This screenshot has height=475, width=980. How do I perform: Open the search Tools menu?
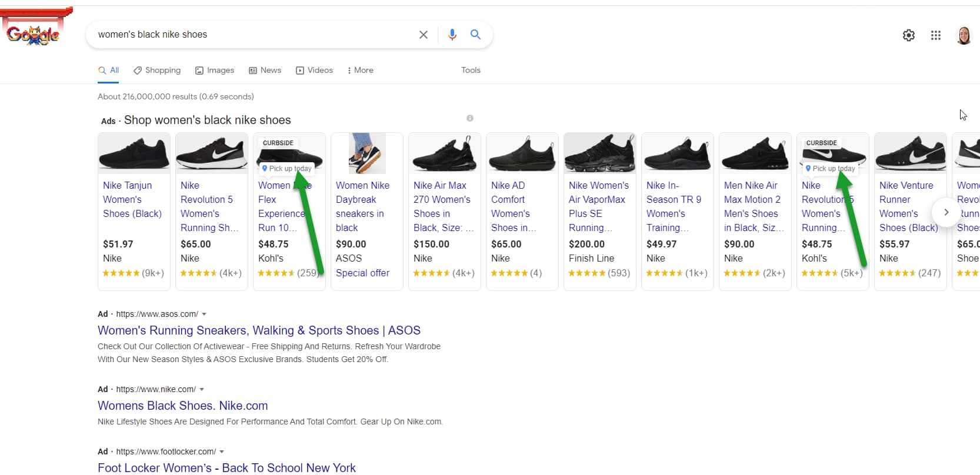coord(471,70)
